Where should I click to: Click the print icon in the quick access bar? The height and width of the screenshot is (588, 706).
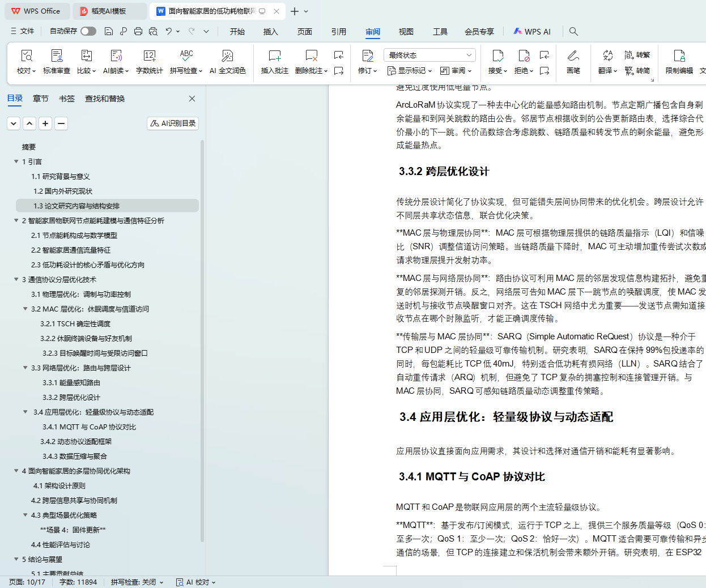coord(138,31)
